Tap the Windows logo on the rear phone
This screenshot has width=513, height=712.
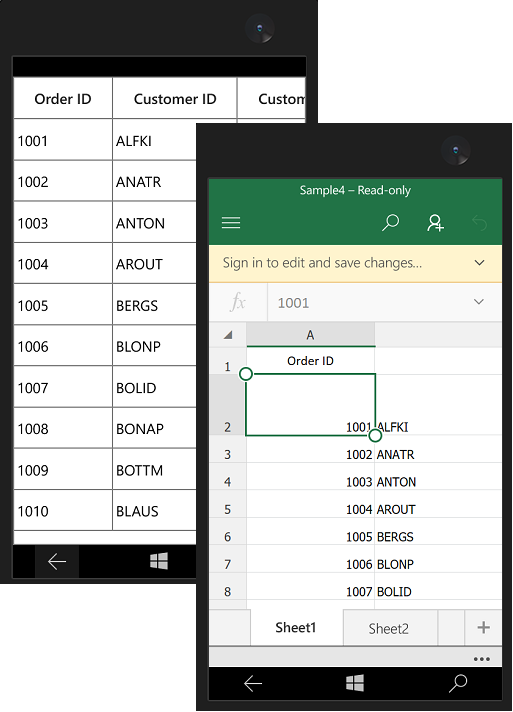tap(159, 561)
